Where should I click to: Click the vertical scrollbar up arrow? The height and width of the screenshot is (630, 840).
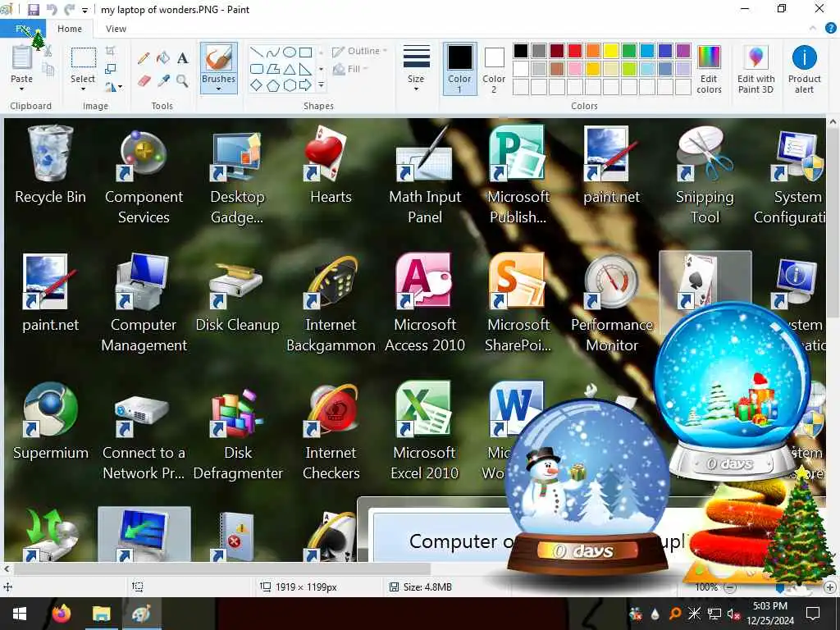[833, 123]
